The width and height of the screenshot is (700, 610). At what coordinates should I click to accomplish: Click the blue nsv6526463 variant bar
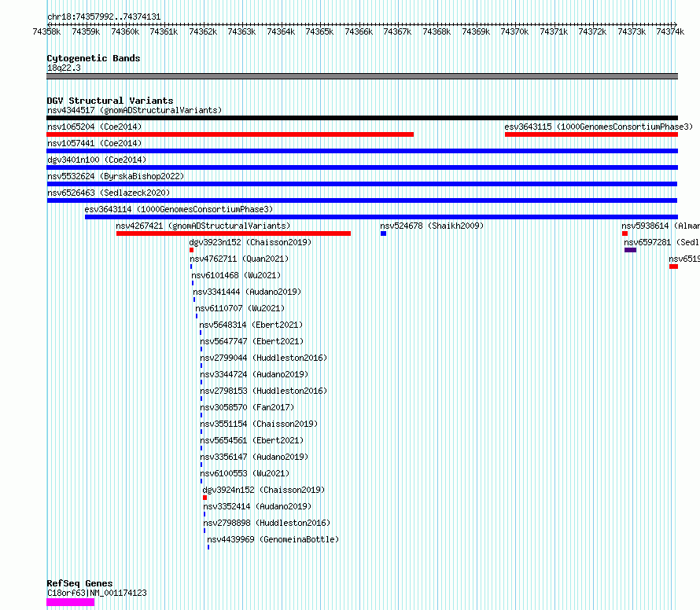pyautogui.click(x=362, y=200)
